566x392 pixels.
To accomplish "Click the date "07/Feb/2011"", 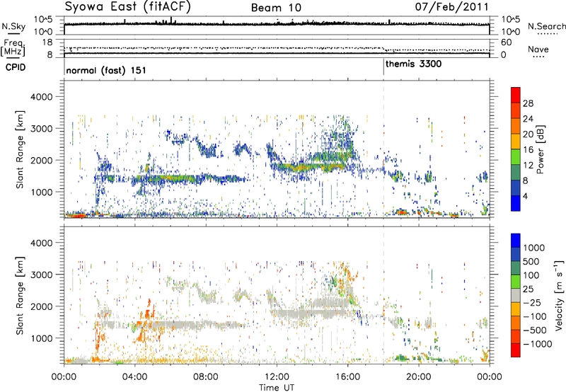I will coord(451,7).
